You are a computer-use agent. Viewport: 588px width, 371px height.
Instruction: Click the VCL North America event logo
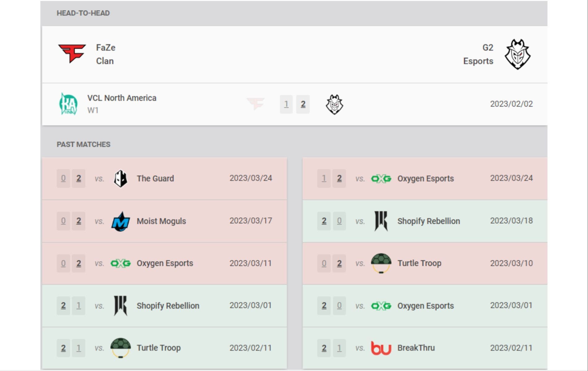coord(68,104)
